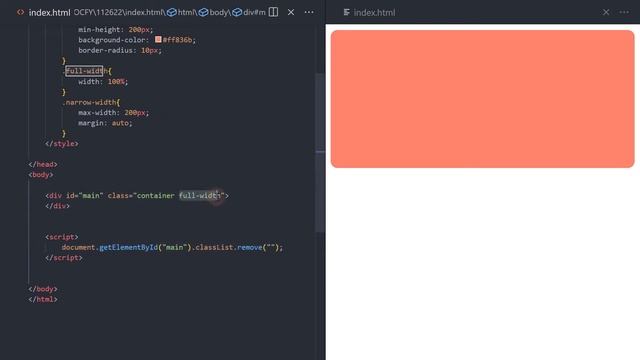Click the index.html editor tab
Viewport: 640px width, 360px height.
[49, 13]
